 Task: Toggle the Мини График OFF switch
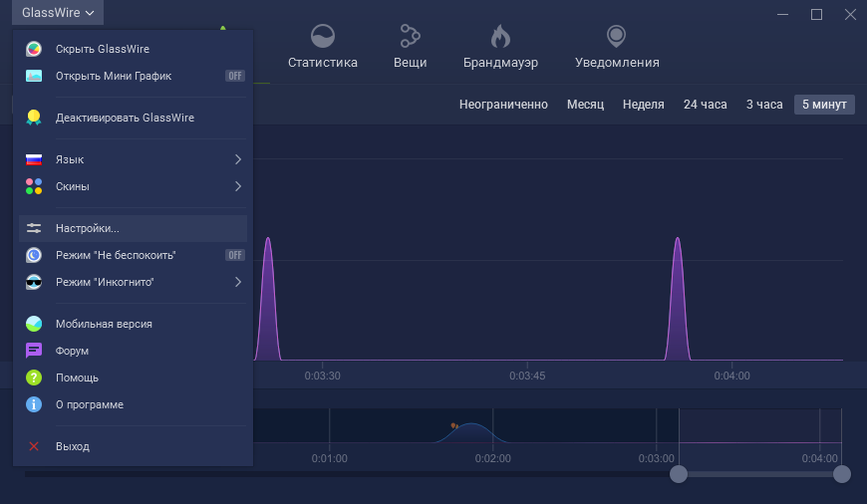pos(235,76)
